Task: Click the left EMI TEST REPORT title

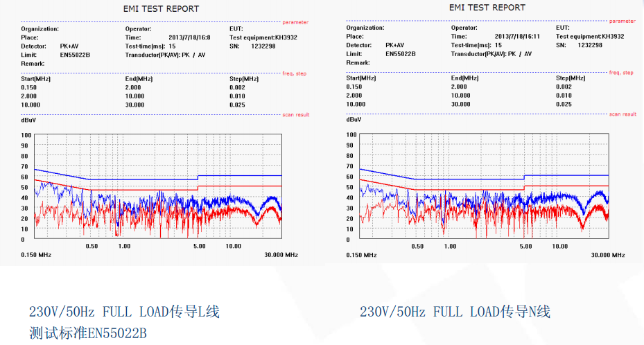Action: click(x=161, y=9)
